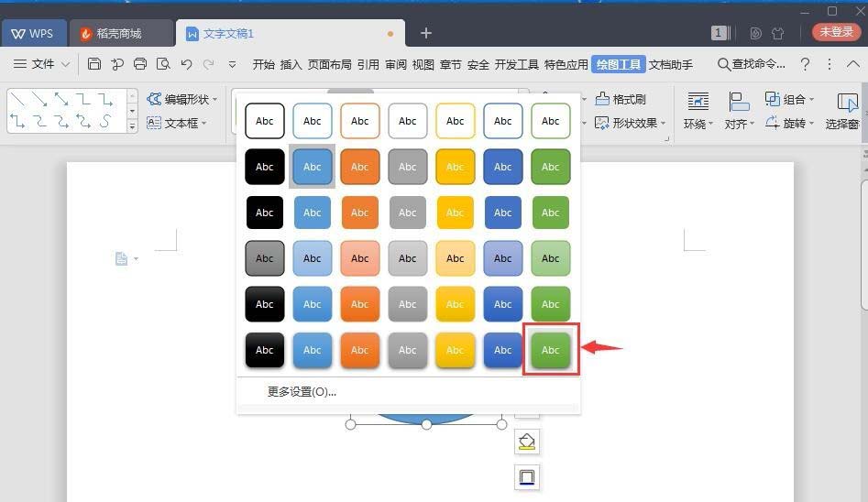Screen dimensions: 868x502
Task: Click the bottom center handle of the shape
Action: click(x=426, y=424)
